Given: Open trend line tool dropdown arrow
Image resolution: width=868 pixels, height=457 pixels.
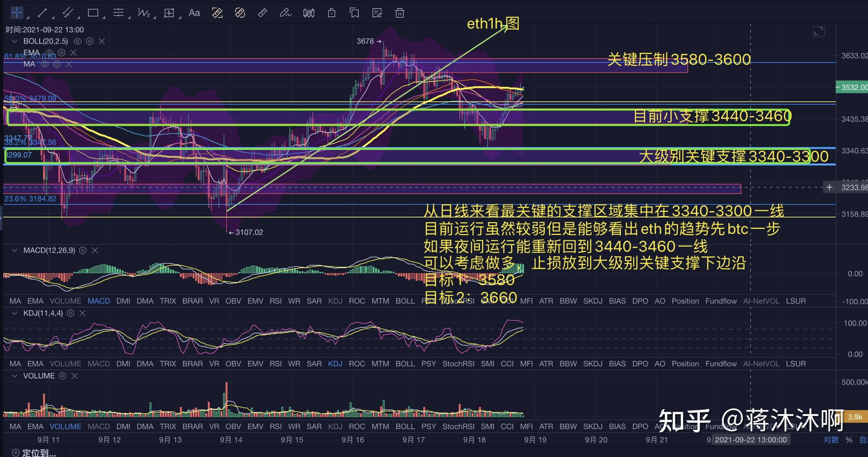Looking at the screenshot, I should click(x=53, y=17).
